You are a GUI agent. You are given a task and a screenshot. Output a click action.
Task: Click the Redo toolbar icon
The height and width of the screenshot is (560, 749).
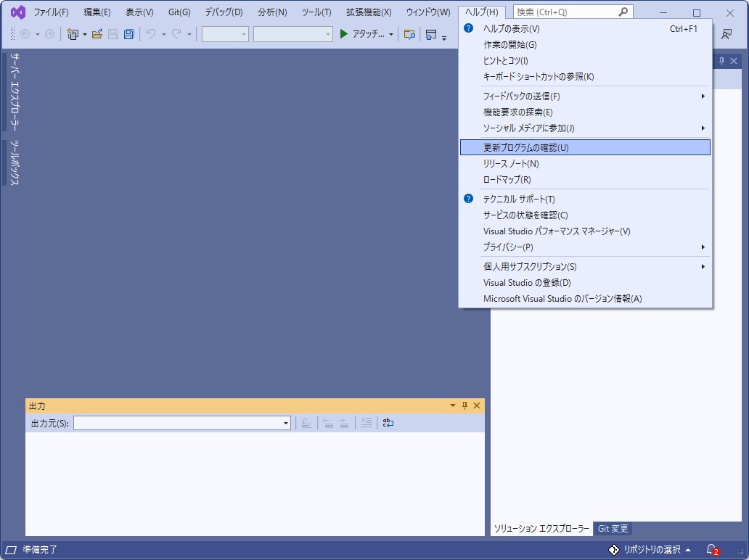pyautogui.click(x=176, y=33)
